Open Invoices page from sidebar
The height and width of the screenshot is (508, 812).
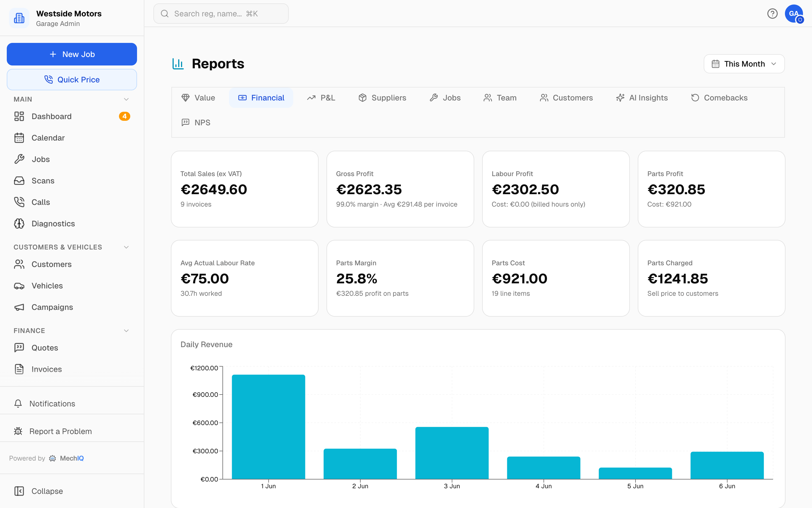click(x=72, y=369)
